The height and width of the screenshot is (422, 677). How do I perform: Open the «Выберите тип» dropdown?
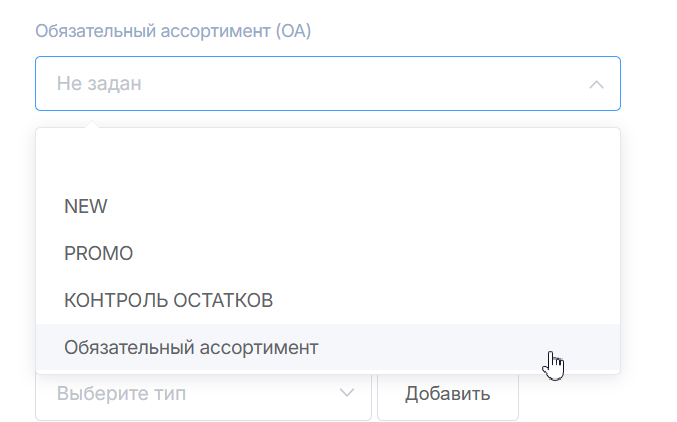[203, 393]
